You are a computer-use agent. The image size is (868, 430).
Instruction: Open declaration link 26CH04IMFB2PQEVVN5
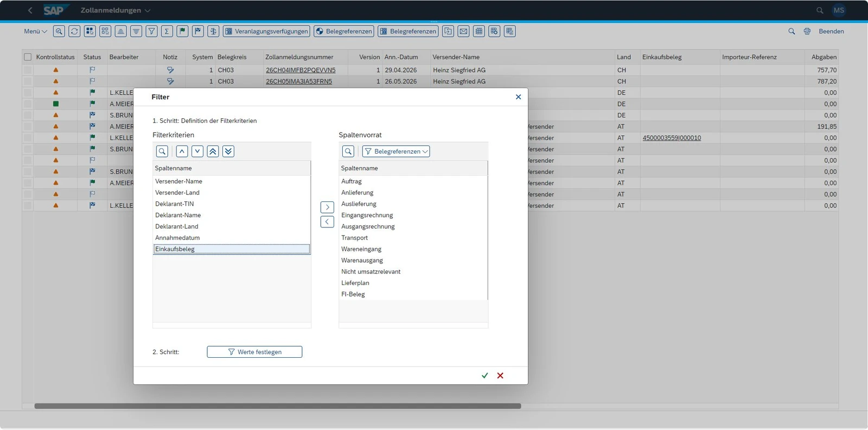pyautogui.click(x=301, y=70)
